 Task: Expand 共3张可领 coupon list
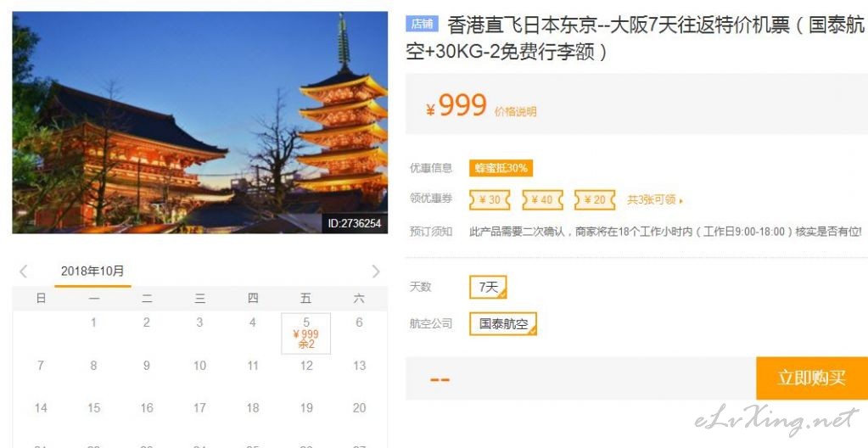coord(655,200)
